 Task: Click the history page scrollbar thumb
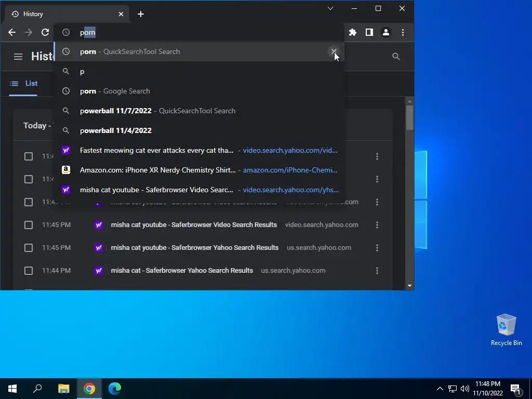[x=409, y=117]
